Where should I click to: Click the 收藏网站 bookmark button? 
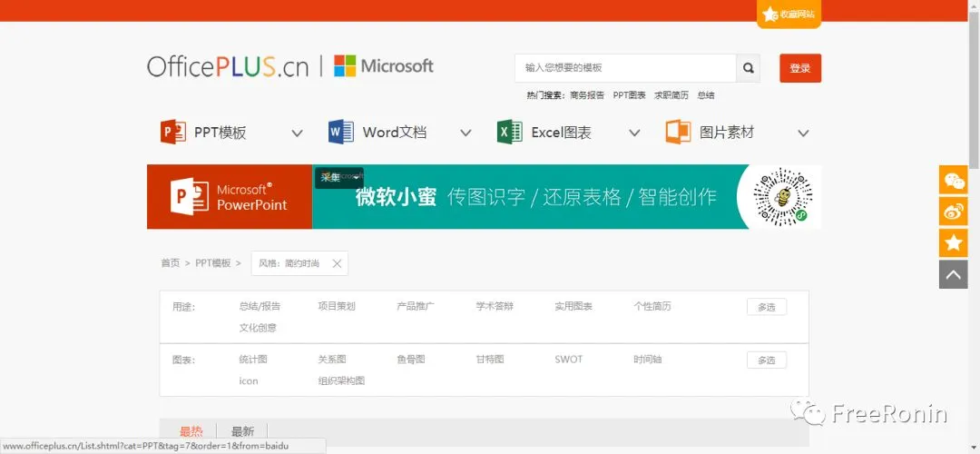(x=789, y=15)
